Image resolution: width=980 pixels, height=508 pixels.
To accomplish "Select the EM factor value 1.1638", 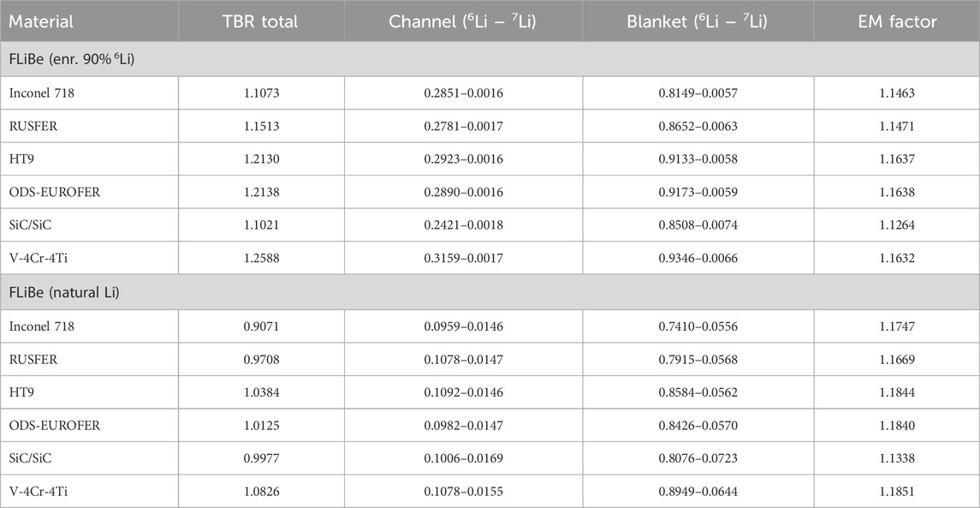I will (x=895, y=192).
